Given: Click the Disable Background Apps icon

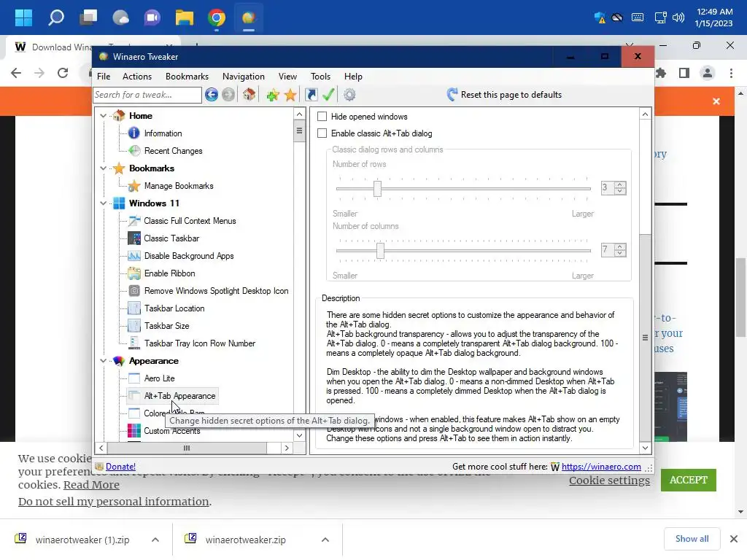Looking at the screenshot, I should [134, 256].
